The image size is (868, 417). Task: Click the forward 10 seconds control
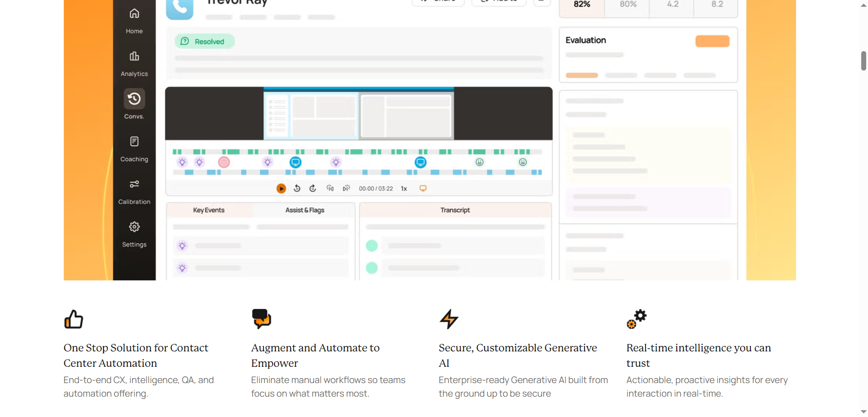312,188
